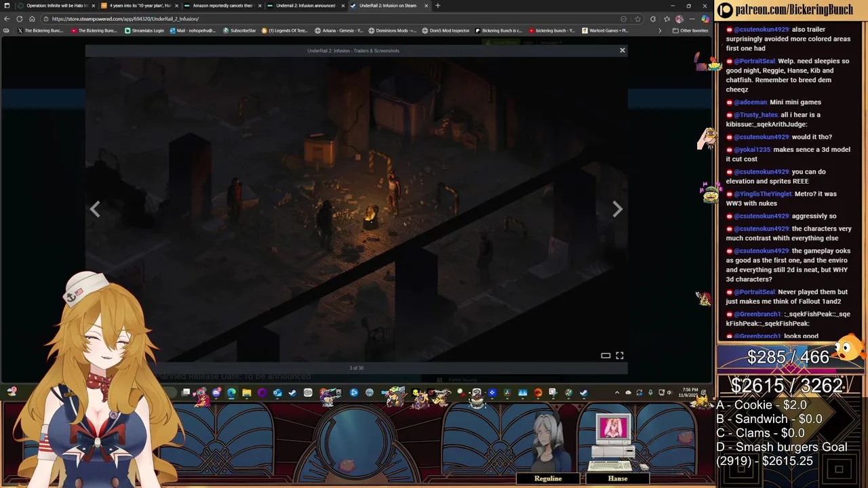Open Legends Of Terre bookmark
The width and height of the screenshot is (868, 488).
[284, 30]
